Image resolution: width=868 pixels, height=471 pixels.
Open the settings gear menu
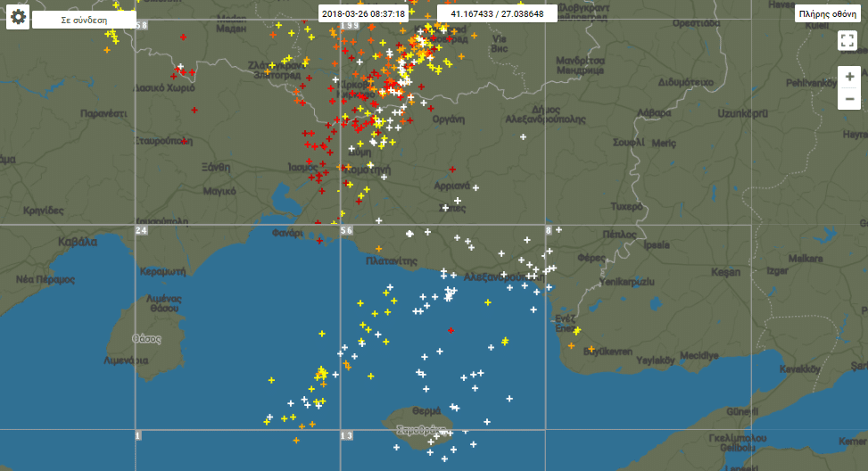[x=18, y=16]
